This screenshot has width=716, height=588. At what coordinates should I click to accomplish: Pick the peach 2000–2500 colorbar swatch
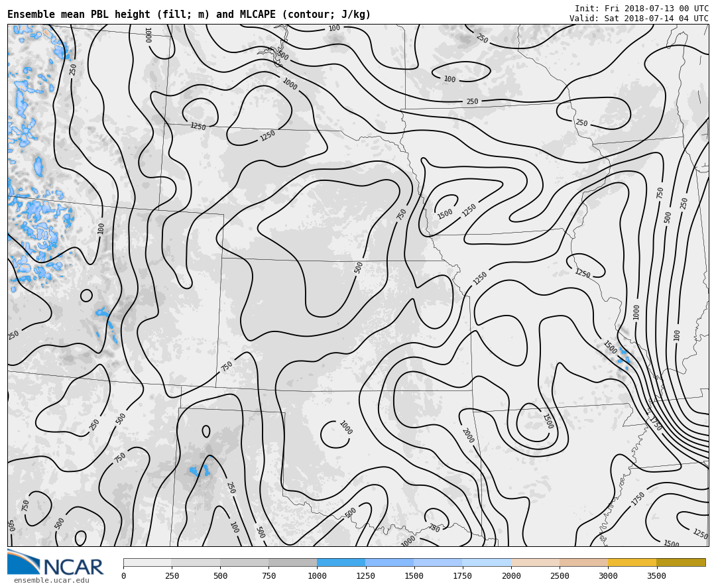click(x=535, y=562)
